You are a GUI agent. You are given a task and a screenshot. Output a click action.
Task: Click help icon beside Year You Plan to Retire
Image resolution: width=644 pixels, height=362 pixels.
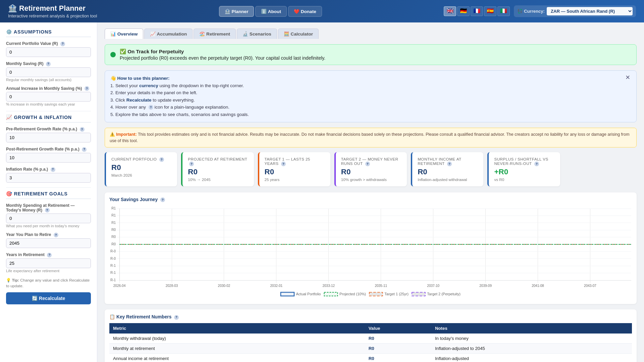(56, 235)
